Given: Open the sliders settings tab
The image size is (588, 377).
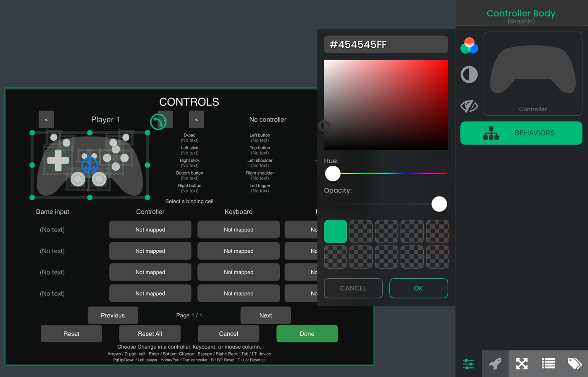Looking at the screenshot, I should [x=468, y=364].
